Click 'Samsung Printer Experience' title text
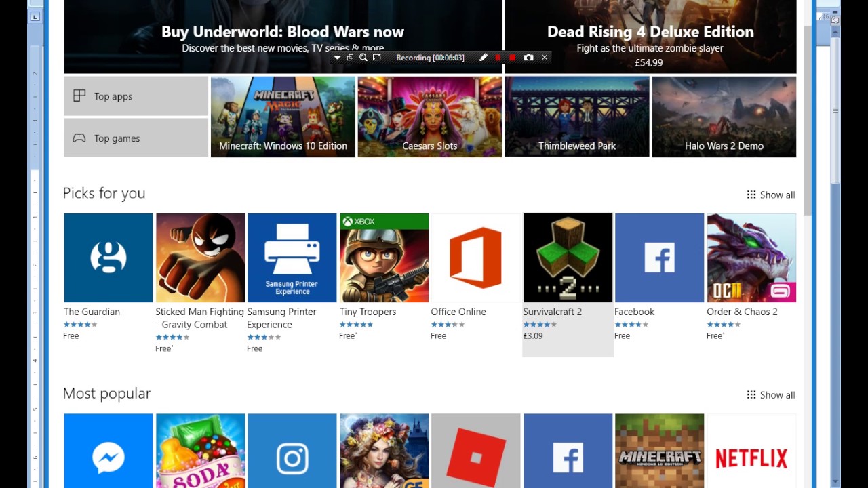The width and height of the screenshot is (868, 488). pyautogui.click(x=281, y=318)
